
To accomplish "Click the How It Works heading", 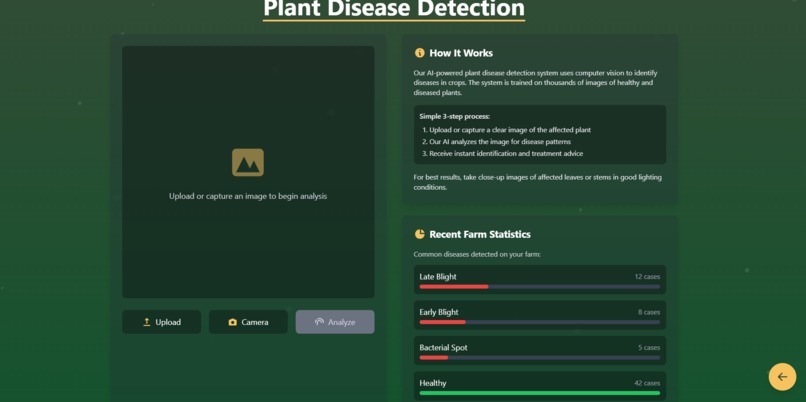I will (x=461, y=53).
